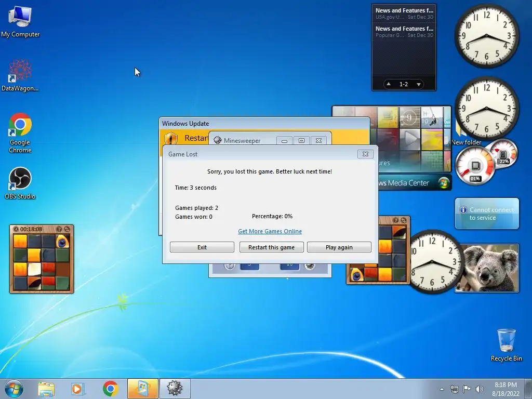This screenshot has height=399, width=532.
Task: Show hidden tray icons arrow
Action: (442, 389)
